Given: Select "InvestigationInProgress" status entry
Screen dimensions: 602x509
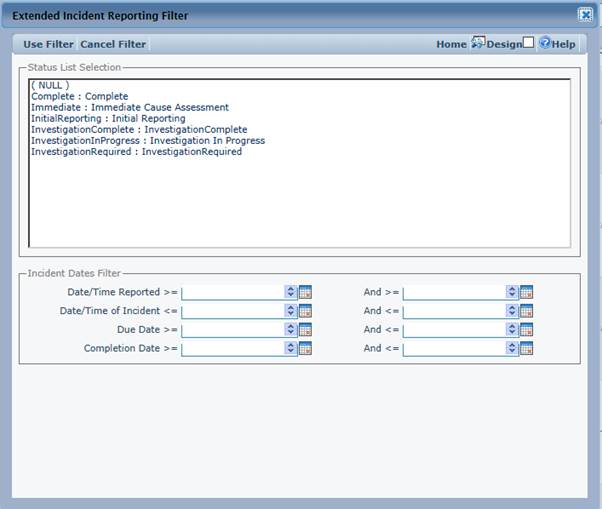Looking at the screenshot, I should point(148,141).
